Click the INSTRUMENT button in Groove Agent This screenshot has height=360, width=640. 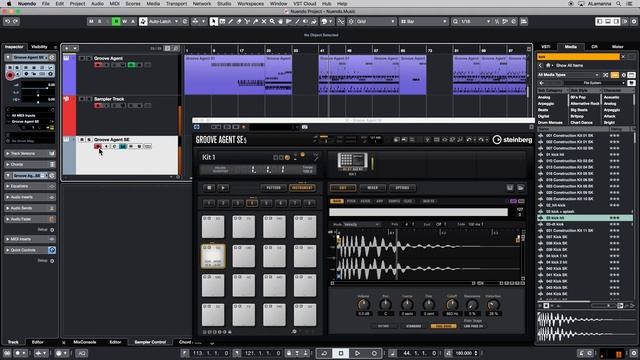coord(302,188)
